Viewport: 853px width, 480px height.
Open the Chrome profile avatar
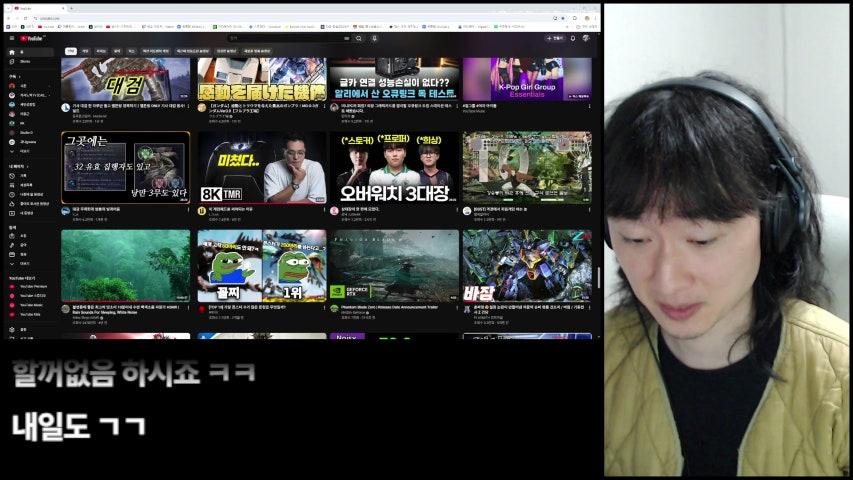(x=587, y=18)
